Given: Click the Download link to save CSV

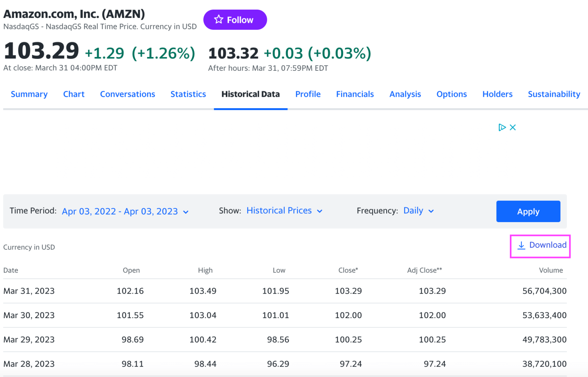Looking at the screenshot, I should tap(547, 245).
